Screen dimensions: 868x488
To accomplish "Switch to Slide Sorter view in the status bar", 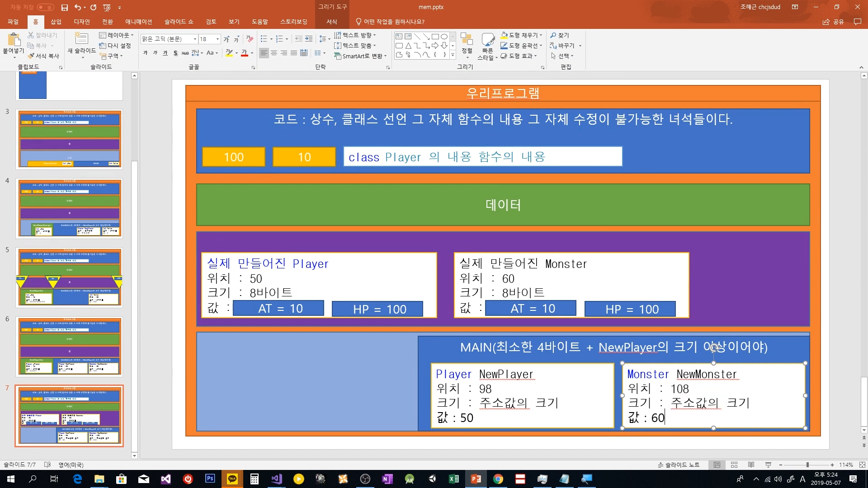I will (734, 465).
